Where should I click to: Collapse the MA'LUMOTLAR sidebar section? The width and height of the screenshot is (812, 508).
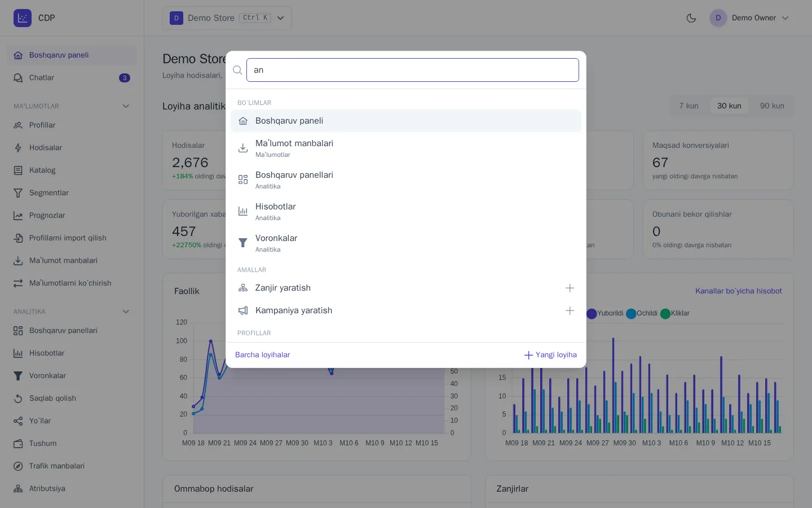[126, 106]
